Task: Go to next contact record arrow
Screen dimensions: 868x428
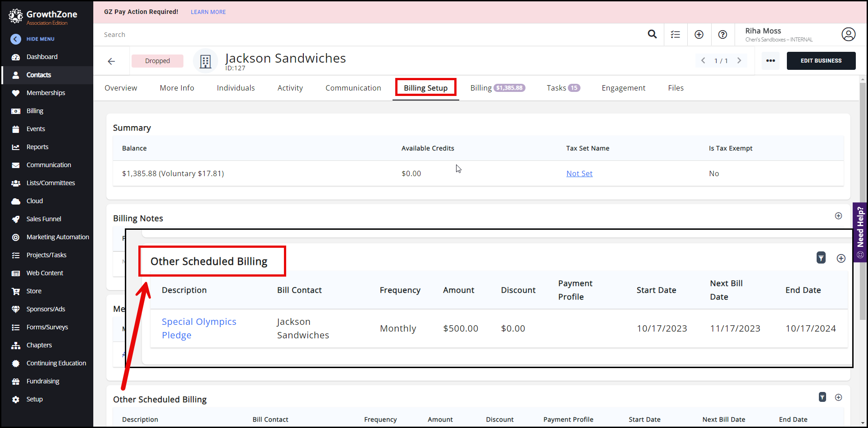Action: tap(739, 61)
